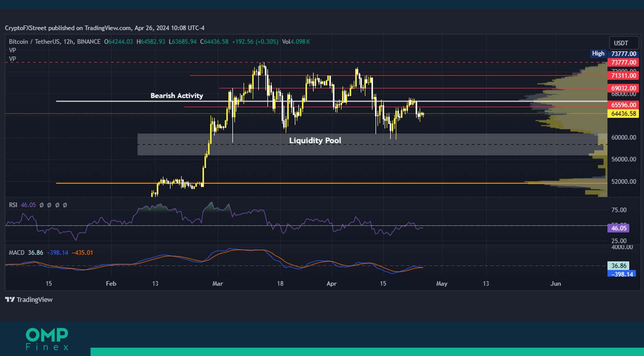Click the O64244.03 open value
Screen dimensions: 644x356
coord(118,42)
